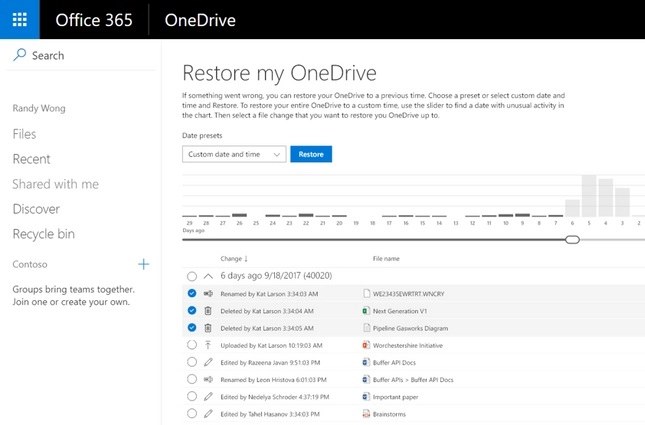Open the Recycle bin
The width and height of the screenshot is (645, 425).
(x=44, y=234)
